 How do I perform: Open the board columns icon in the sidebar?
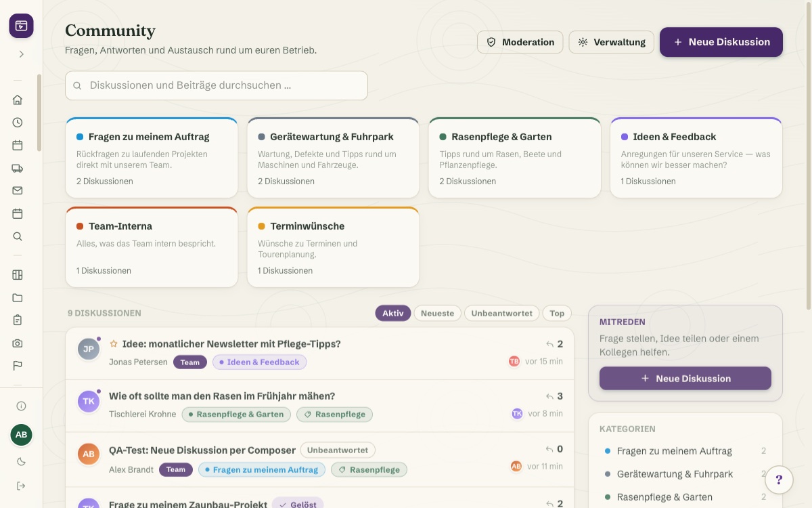(x=18, y=274)
